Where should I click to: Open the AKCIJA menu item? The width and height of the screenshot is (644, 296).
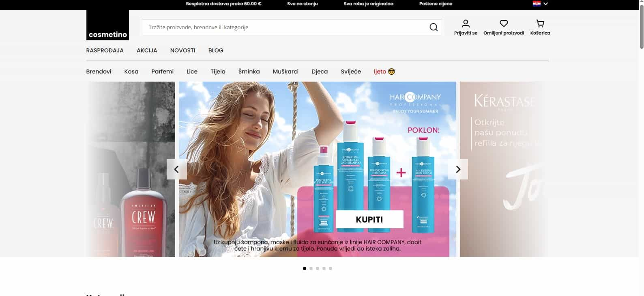tap(147, 50)
